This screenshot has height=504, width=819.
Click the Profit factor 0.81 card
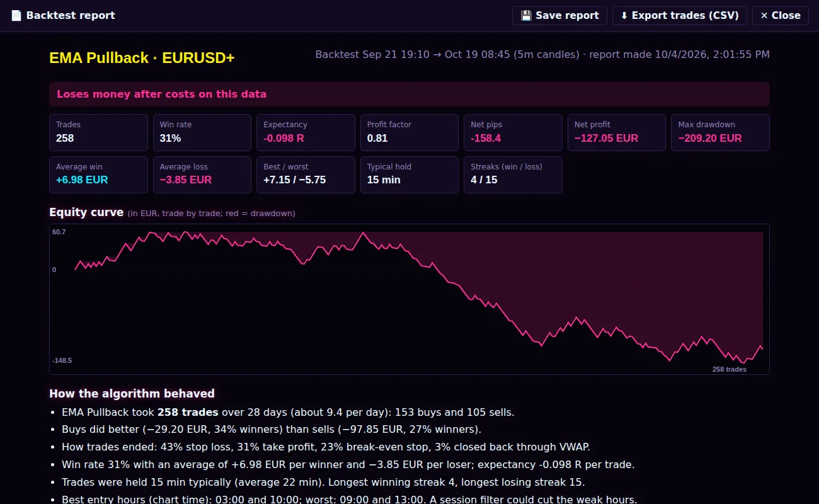pyautogui.click(x=409, y=132)
